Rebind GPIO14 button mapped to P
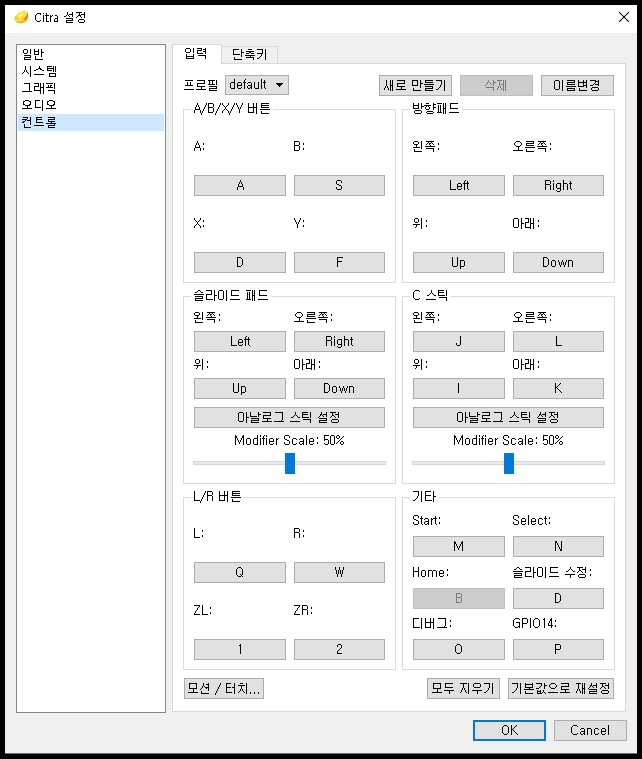 click(x=558, y=649)
